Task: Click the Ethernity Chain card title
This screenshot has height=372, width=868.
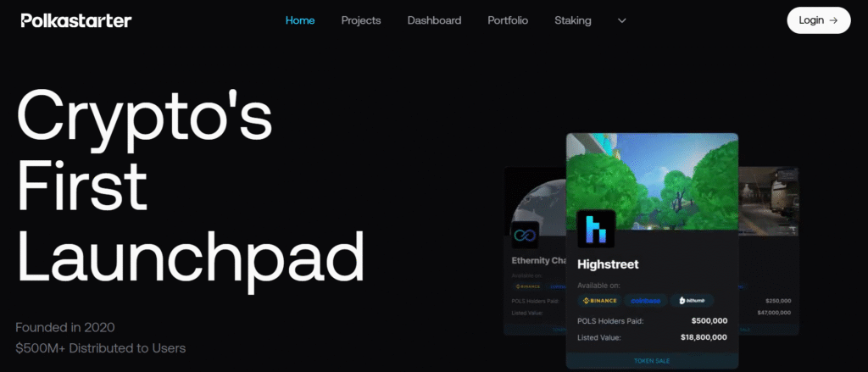Action: [538, 260]
